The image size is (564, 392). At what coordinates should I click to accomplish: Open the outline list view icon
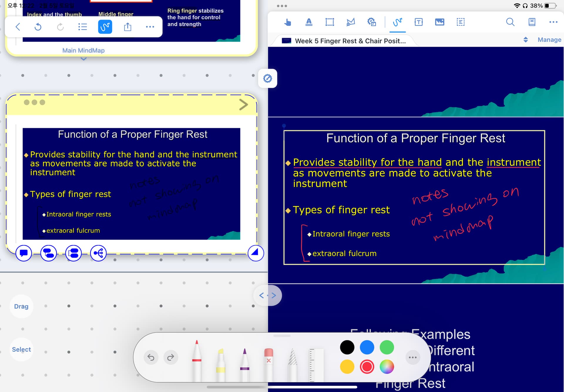pos(83,27)
